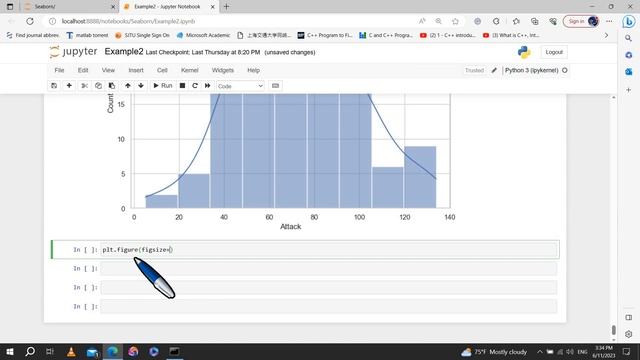Move selected cell up arrow
The width and height of the screenshot is (640, 360).
128,86
